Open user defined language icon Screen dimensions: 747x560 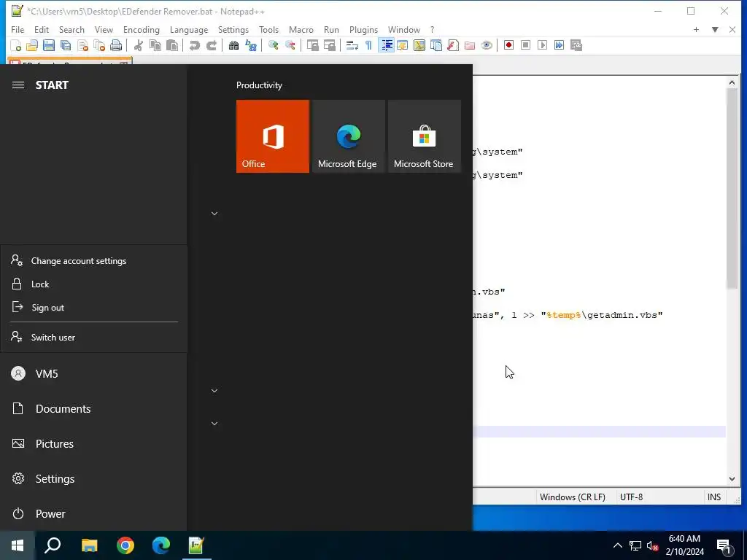click(403, 45)
